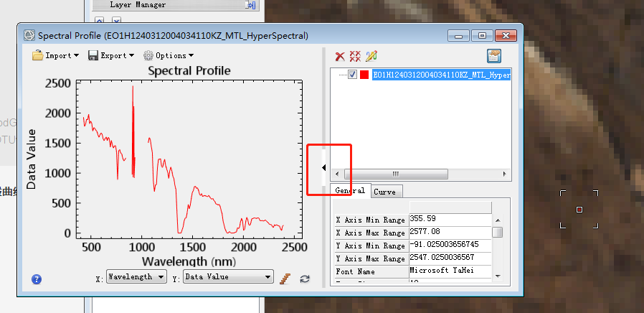Click the ENVI icon in window title bar
This screenshot has height=313, width=644.
coord(29,35)
